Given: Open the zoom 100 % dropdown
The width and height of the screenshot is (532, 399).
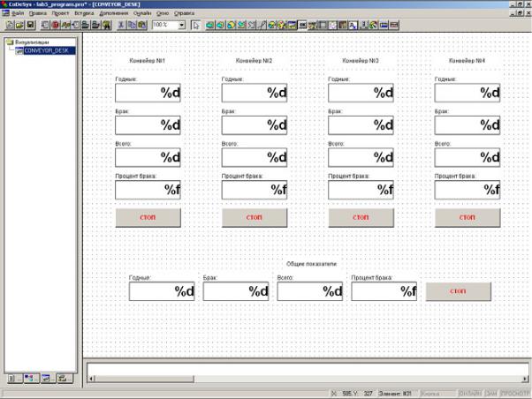Looking at the screenshot, I should 182,25.
